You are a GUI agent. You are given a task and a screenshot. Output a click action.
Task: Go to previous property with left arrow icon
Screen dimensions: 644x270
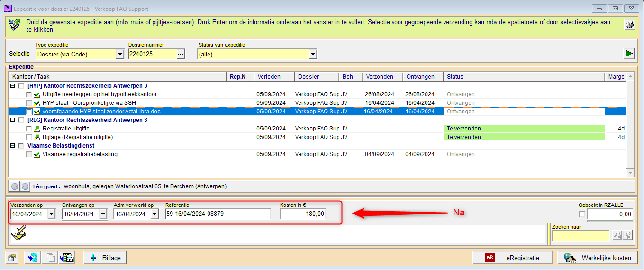click(x=15, y=186)
